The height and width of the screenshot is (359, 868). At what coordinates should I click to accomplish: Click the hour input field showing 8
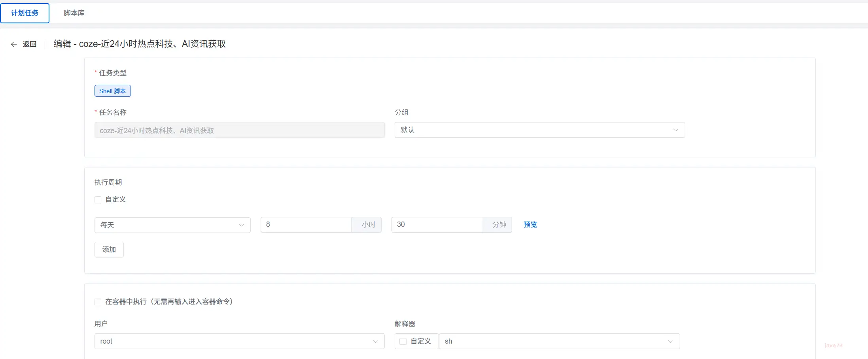point(306,225)
